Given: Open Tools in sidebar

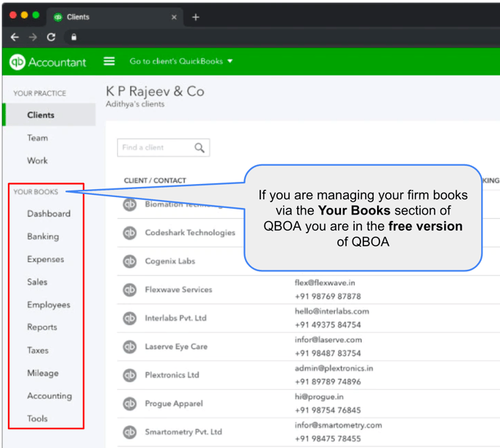Looking at the screenshot, I should [x=37, y=418].
